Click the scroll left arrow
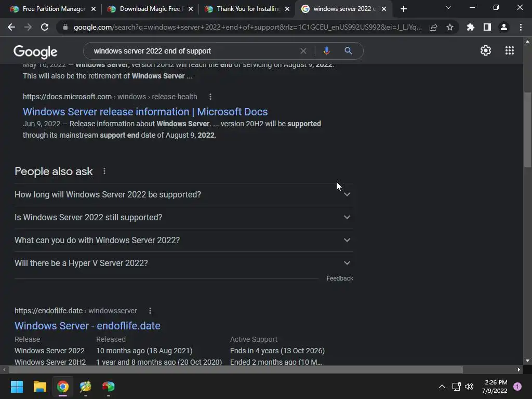Screen dimensions: 532x399 4,369
